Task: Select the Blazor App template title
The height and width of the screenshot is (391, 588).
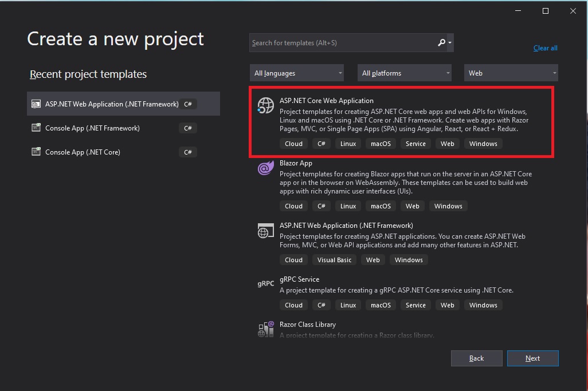Action: 296,163
